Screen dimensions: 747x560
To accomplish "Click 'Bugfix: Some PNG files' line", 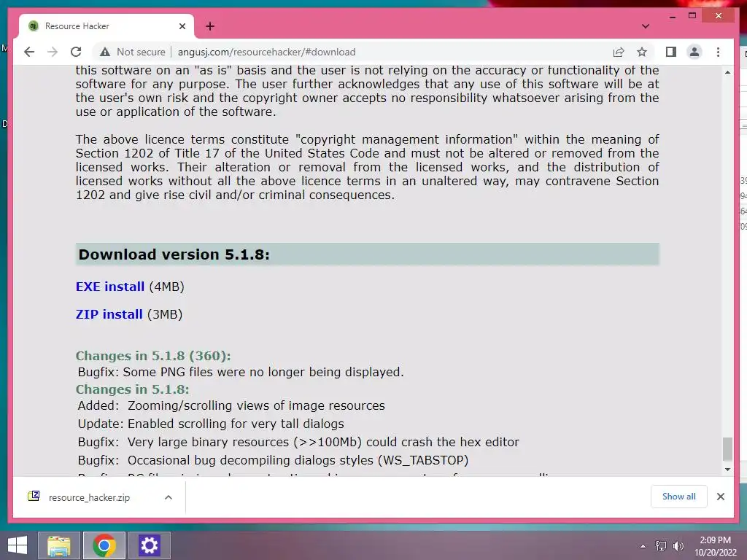I will pos(241,372).
